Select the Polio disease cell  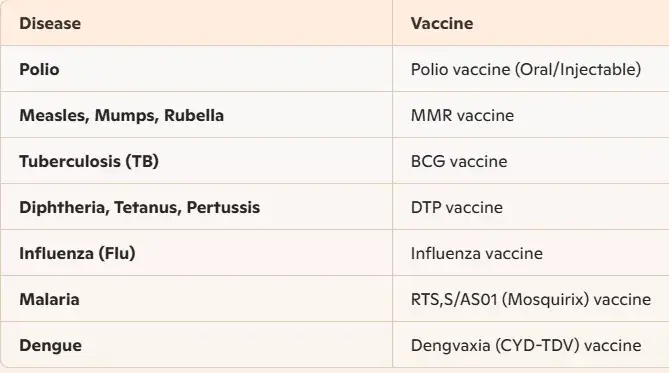(x=196, y=69)
